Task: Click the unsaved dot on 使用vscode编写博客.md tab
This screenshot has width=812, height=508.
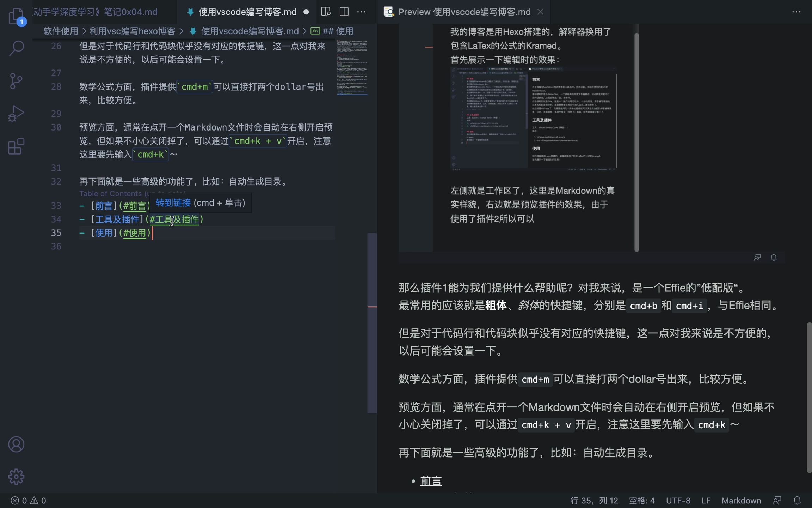Action: (306, 12)
